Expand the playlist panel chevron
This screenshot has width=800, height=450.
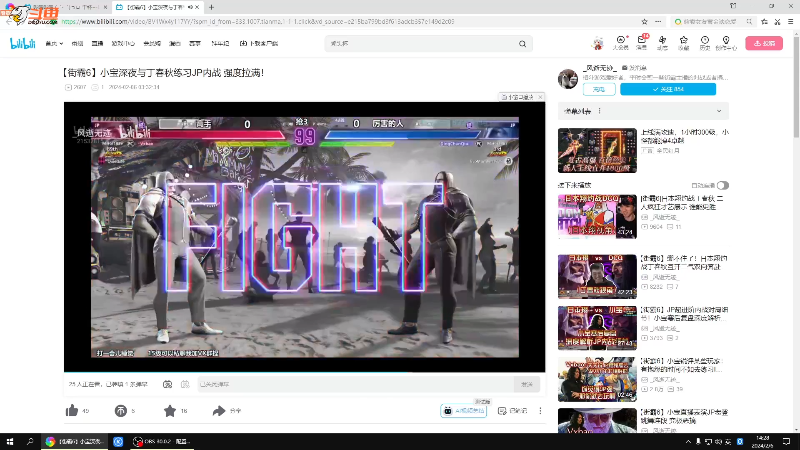click(719, 111)
